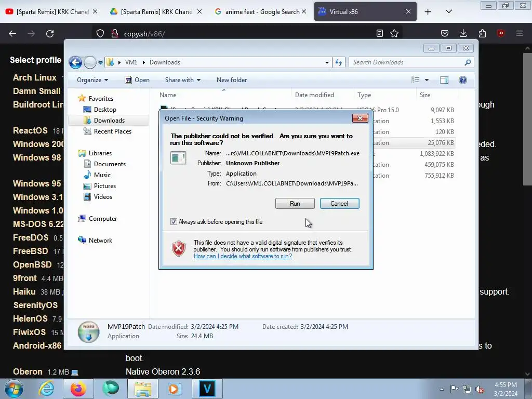Click the network tray icon

[x=467, y=390]
